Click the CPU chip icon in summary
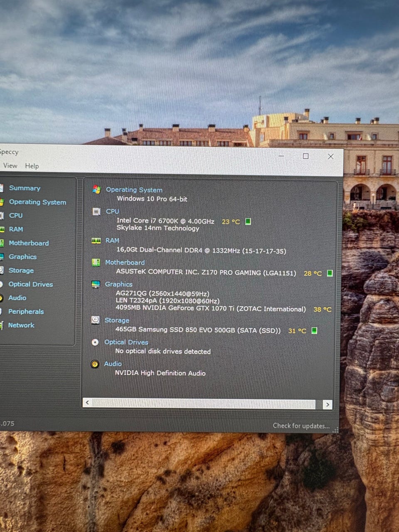This screenshot has width=399, height=532. tap(96, 212)
